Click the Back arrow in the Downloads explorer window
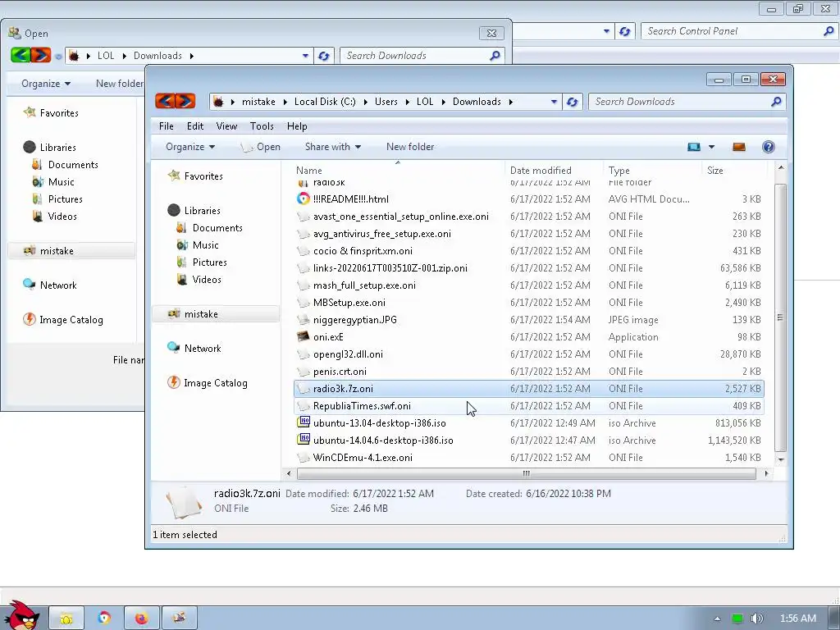 coord(166,101)
